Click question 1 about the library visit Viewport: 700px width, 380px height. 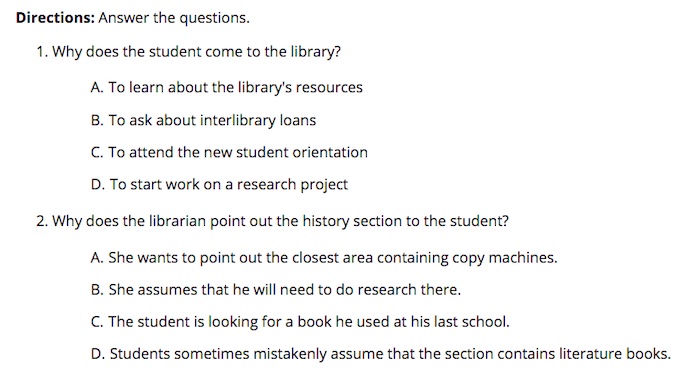tap(188, 52)
